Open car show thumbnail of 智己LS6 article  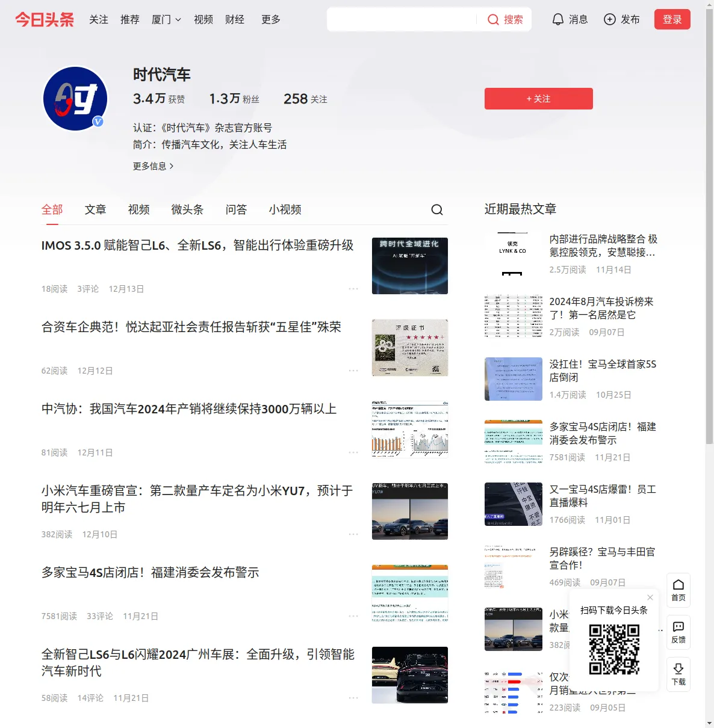point(410,675)
